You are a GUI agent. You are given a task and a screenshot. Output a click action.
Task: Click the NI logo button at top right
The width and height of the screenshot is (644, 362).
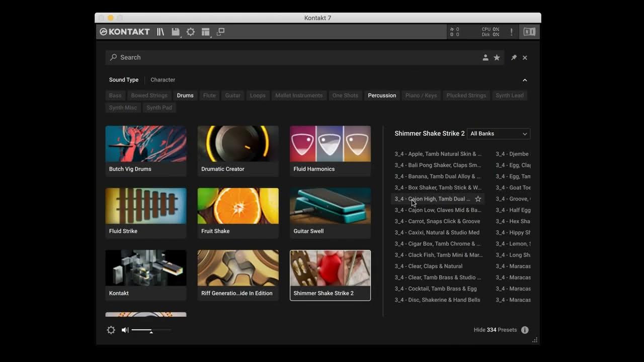click(529, 32)
